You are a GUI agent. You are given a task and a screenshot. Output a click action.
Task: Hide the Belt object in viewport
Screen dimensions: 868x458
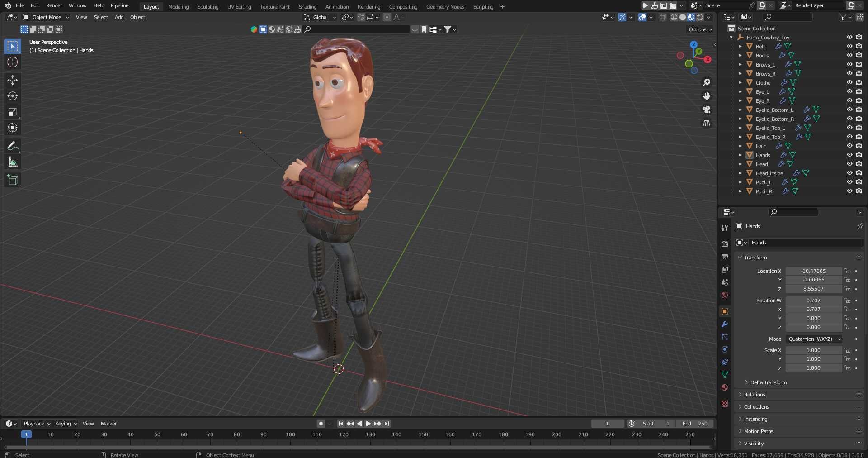(849, 46)
